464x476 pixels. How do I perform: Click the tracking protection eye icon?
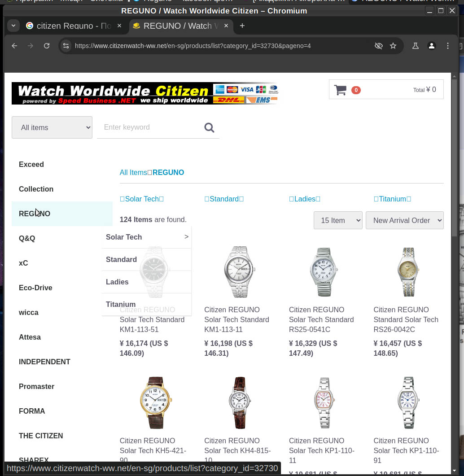tap(378, 46)
